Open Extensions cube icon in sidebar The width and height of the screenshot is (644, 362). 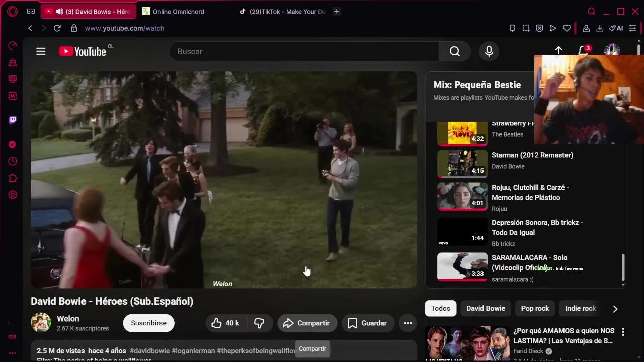pos(13,178)
